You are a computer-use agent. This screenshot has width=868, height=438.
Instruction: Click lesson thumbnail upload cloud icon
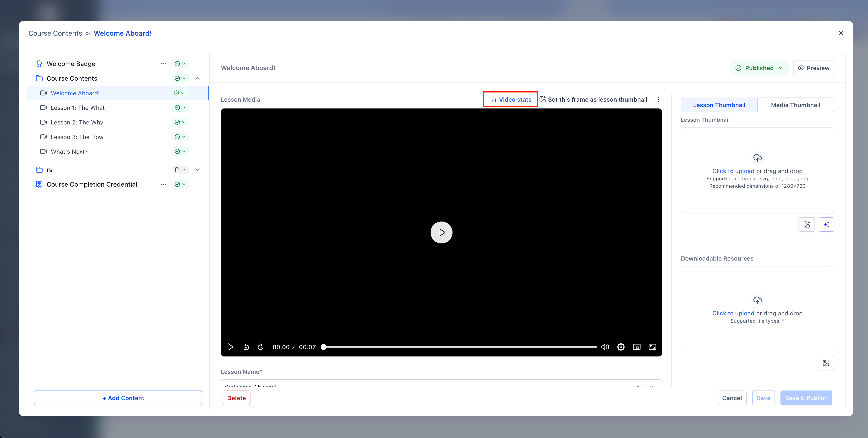point(757,158)
